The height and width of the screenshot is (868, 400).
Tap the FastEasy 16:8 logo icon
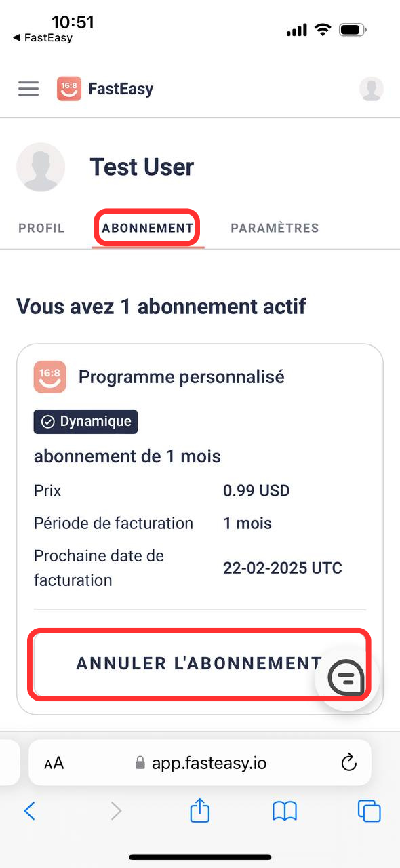pos(69,89)
